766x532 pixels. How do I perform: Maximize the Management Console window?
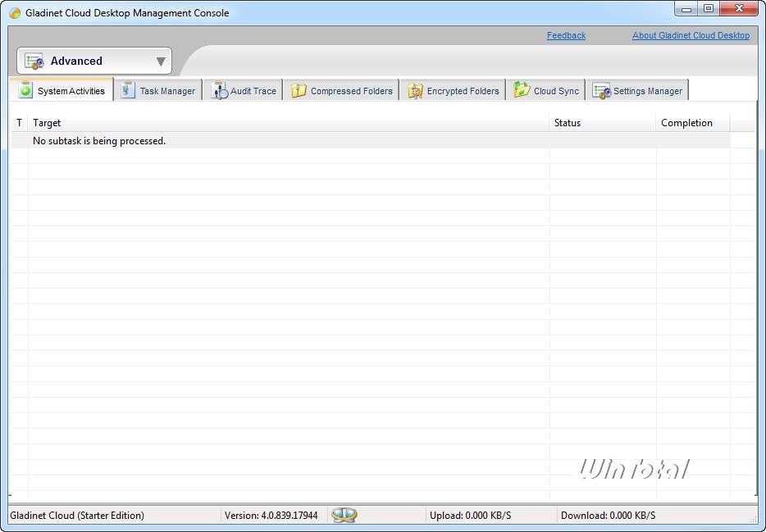pyautogui.click(x=709, y=9)
